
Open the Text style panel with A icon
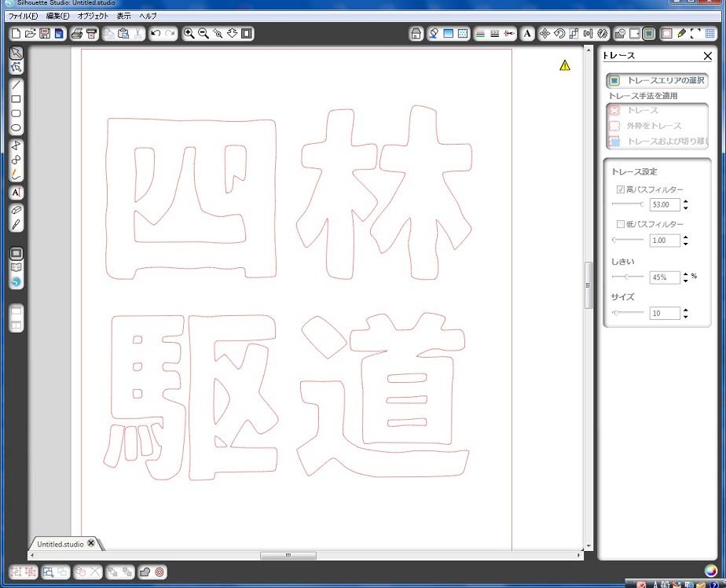(527, 33)
